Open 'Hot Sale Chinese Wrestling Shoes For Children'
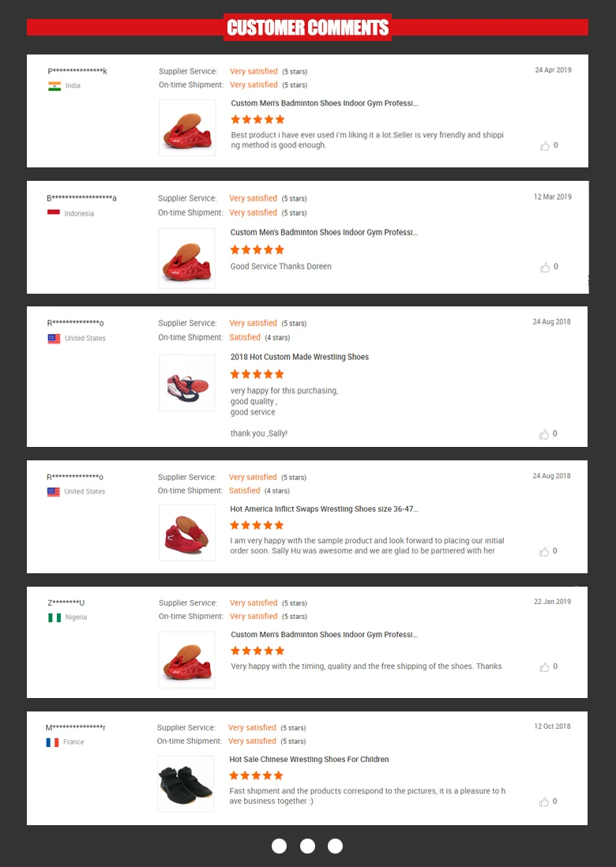The height and width of the screenshot is (867, 616). pos(309,760)
